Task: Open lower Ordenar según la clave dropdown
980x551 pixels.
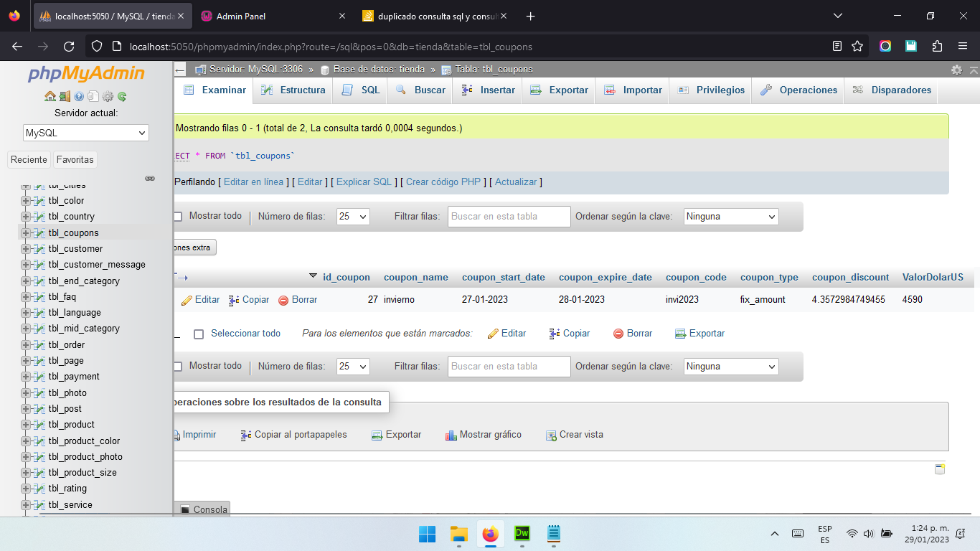Action: click(731, 366)
